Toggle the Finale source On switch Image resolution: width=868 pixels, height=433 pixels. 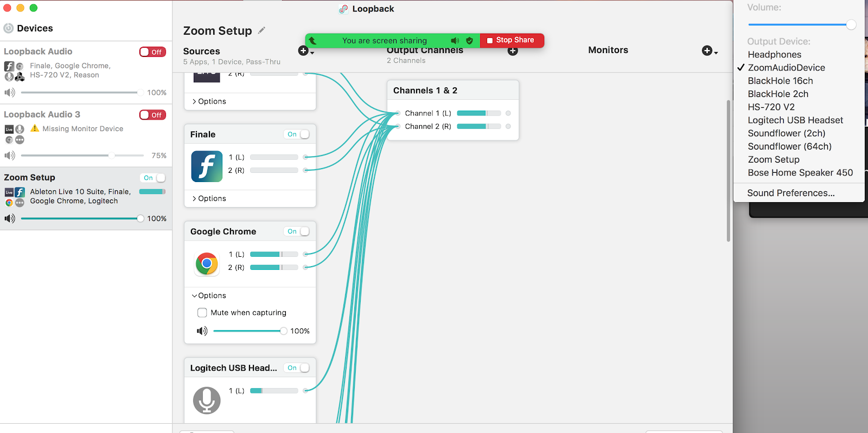point(297,134)
